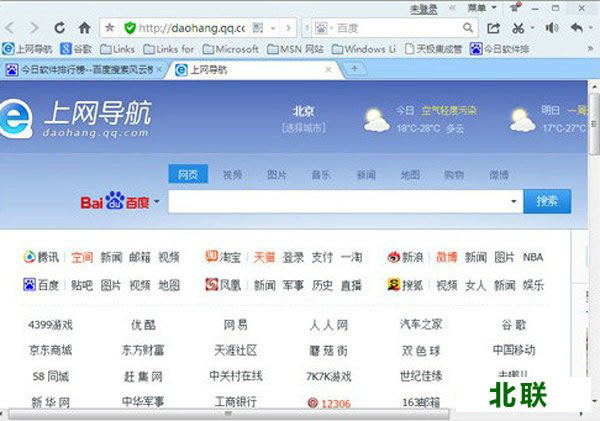Select the 上网导航 browser tab
The width and height of the screenshot is (600, 421).
254,70
